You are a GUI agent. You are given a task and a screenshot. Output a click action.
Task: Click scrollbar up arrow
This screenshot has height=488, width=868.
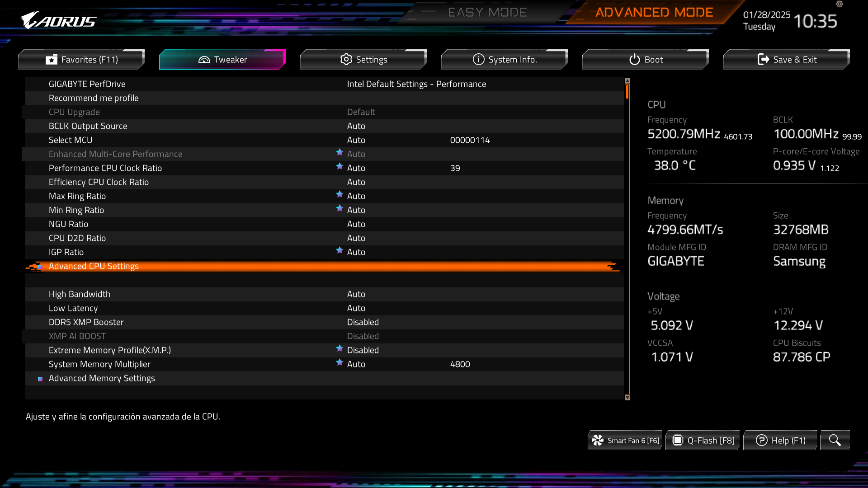click(x=627, y=81)
